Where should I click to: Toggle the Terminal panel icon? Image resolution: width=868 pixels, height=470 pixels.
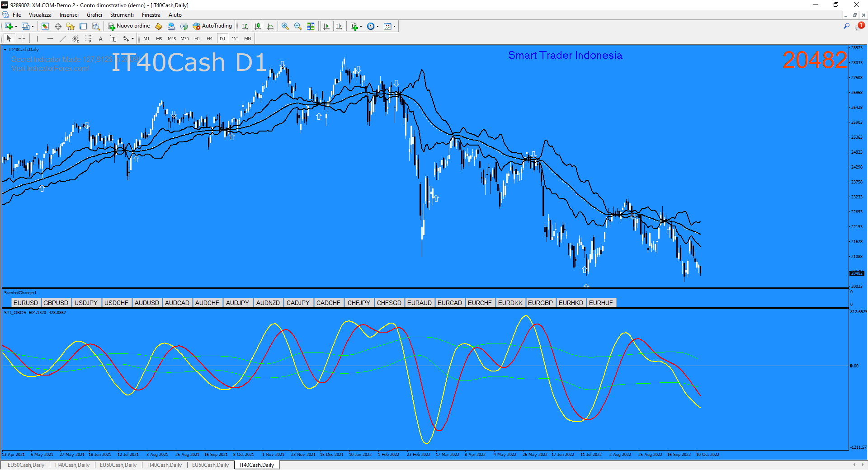pos(83,26)
